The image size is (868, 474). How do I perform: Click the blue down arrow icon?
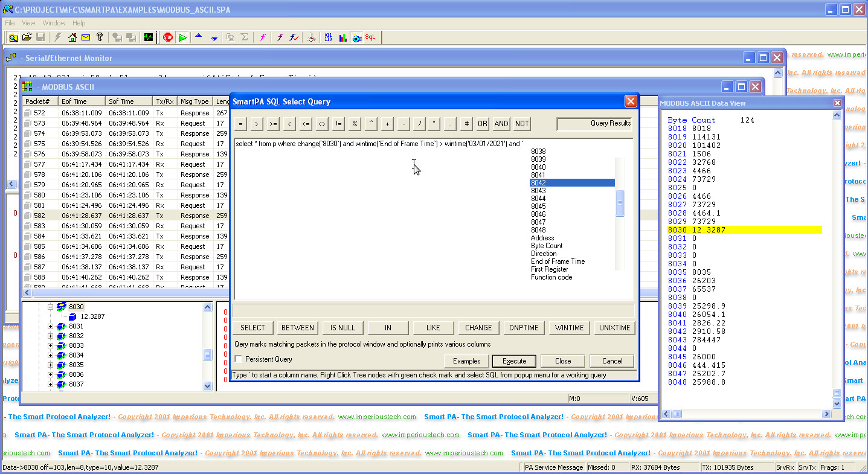pyautogui.click(x=214, y=37)
